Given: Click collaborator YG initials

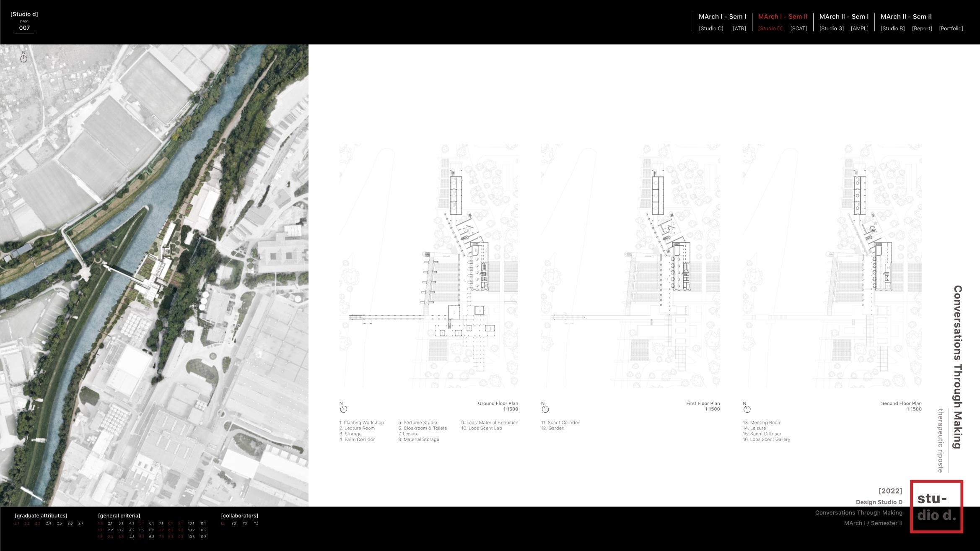Looking at the screenshot, I should point(234,523).
